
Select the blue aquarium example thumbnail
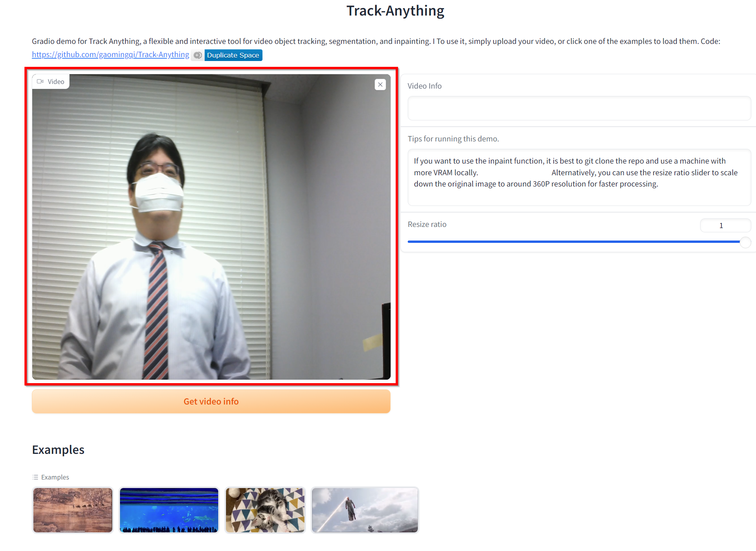pos(169,510)
